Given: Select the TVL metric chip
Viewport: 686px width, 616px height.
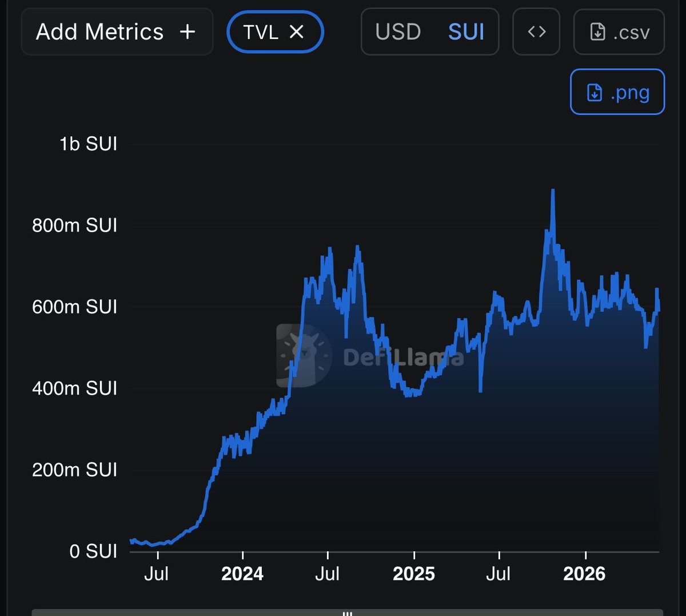Looking at the screenshot, I should click(x=275, y=32).
